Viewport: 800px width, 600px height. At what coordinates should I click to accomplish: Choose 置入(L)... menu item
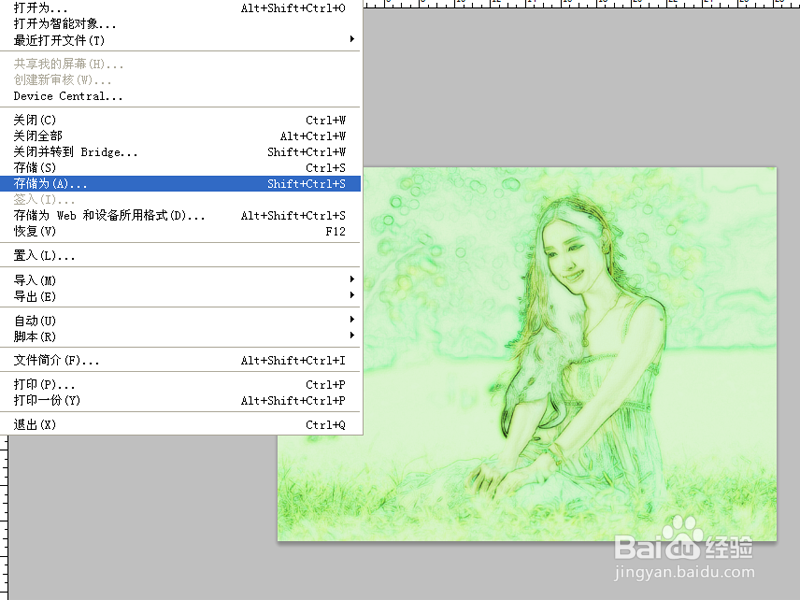(x=180, y=255)
